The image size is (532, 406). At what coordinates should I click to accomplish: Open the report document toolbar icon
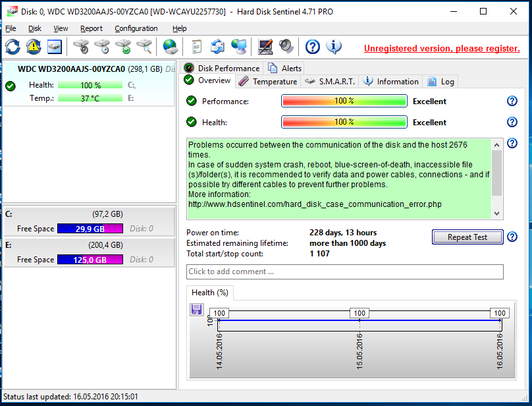pos(196,47)
